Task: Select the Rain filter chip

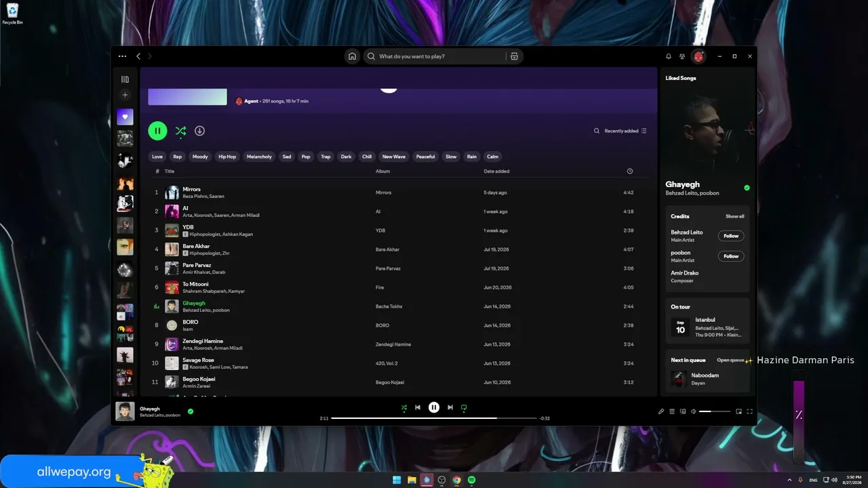Action: 472,157
